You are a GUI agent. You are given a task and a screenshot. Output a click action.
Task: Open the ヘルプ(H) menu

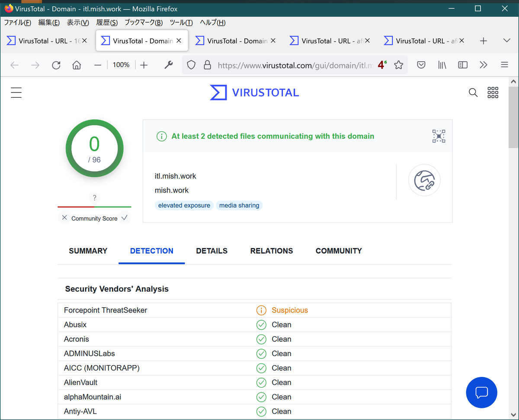213,22
